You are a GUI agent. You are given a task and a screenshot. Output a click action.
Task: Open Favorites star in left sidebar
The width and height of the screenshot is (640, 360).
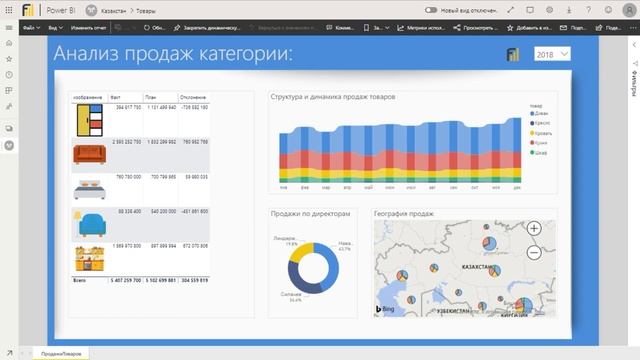click(x=9, y=59)
